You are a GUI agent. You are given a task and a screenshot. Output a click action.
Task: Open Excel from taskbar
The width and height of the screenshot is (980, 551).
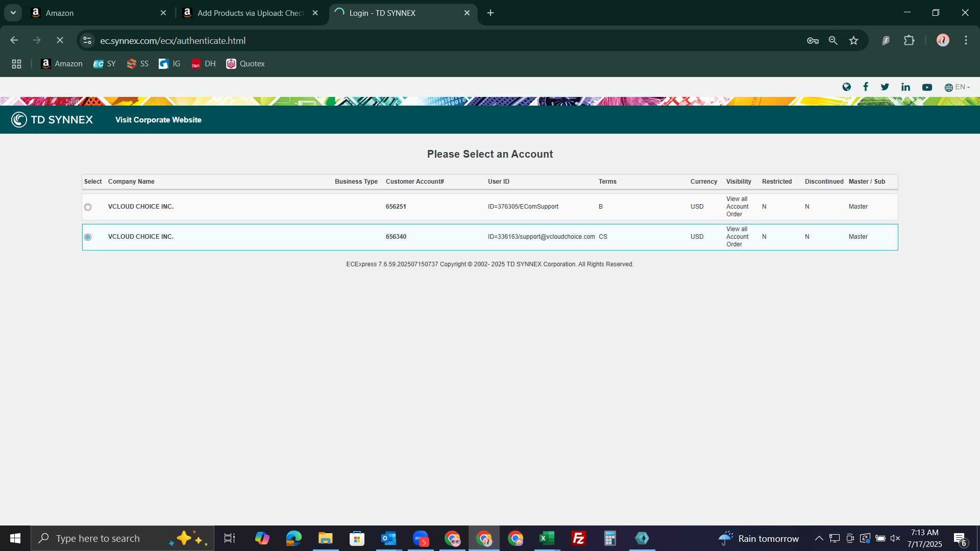pos(547,538)
